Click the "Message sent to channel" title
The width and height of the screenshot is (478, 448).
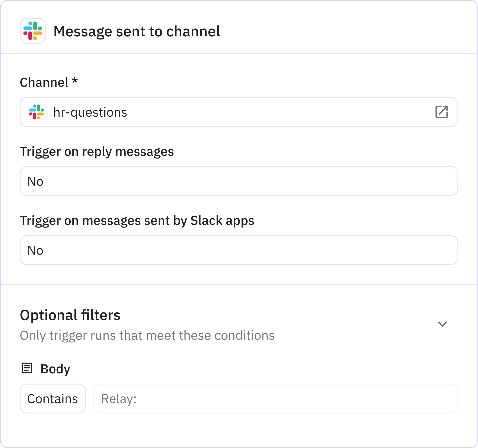point(137,31)
